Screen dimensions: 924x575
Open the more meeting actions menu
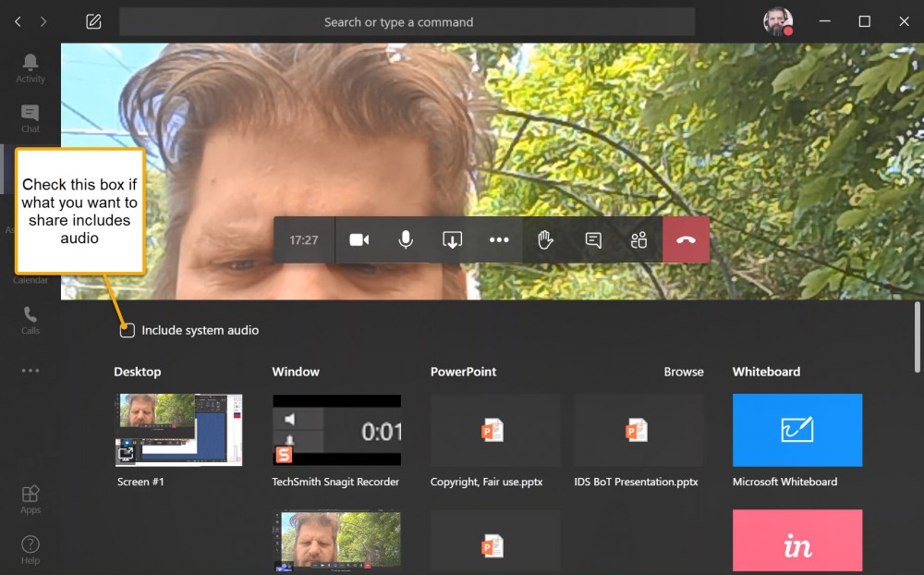[x=499, y=239]
